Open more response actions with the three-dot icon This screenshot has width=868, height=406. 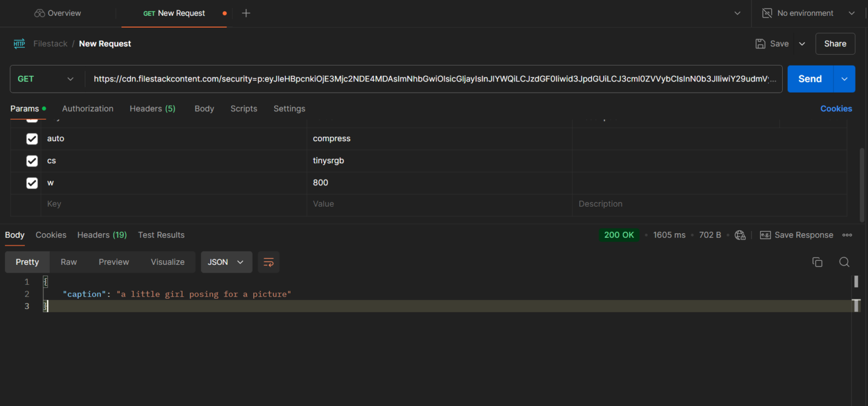[847, 235]
